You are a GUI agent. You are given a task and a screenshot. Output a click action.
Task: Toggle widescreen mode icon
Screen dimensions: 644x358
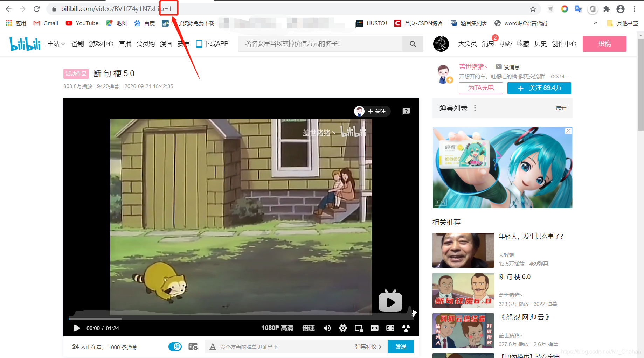pyautogui.click(x=374, y=328)
